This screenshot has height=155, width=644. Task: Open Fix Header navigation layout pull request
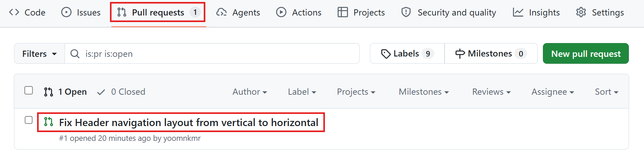pyautogui.click(x=188, y=123)
